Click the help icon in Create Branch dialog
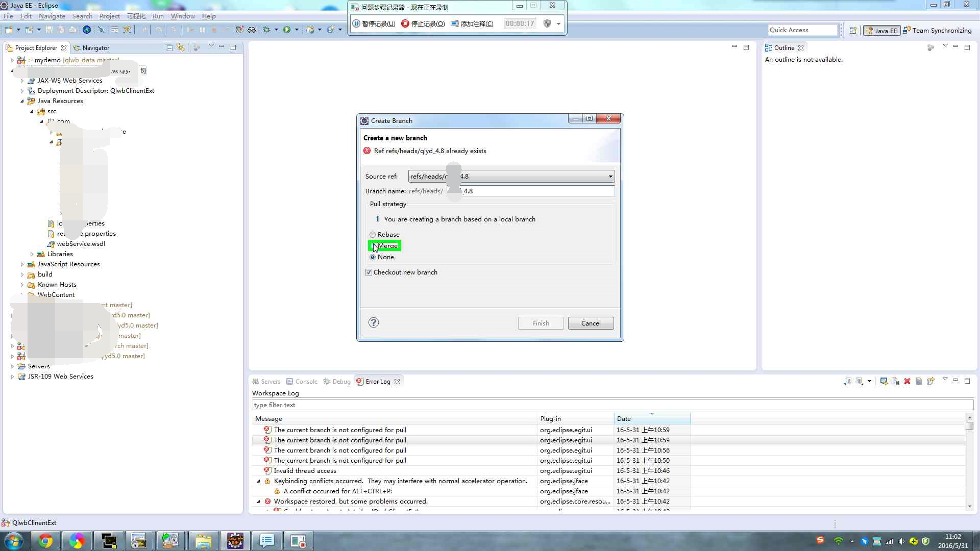This screenshot has width=980, height=551. pyautogui.click(x=374, y=323)
